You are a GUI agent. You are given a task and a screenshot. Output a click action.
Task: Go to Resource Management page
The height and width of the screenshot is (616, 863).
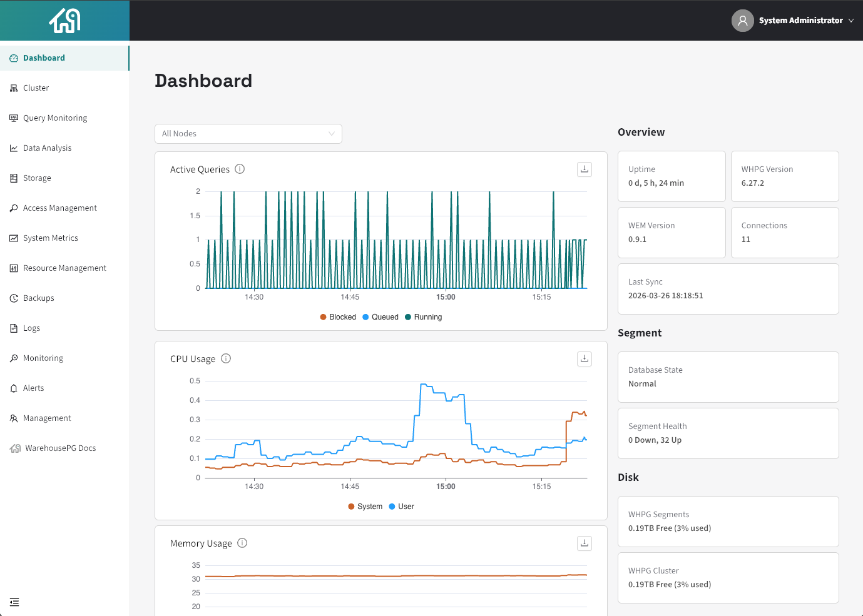click(64, 268)
